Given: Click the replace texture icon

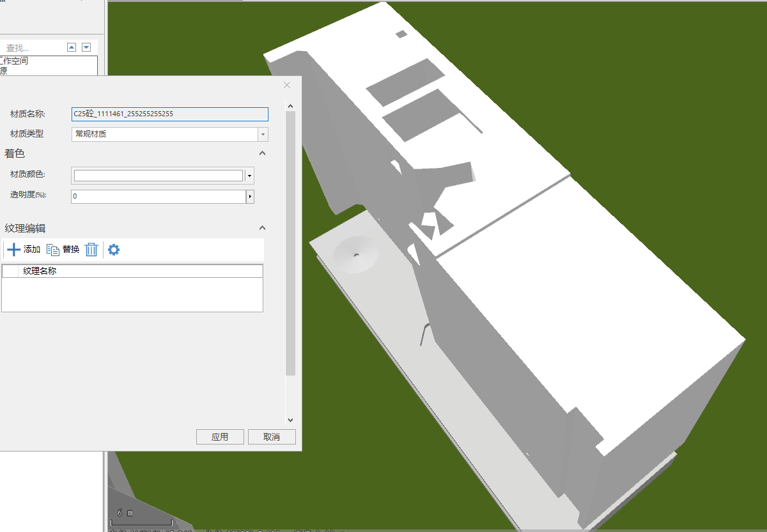Looking at the screenshot, I should pos(53,250).
